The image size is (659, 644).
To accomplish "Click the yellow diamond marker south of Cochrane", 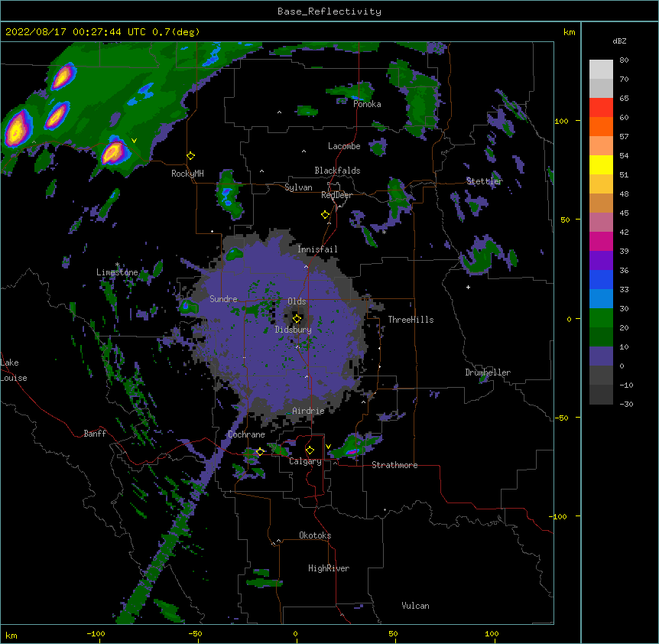I will [x=260, y=452].
